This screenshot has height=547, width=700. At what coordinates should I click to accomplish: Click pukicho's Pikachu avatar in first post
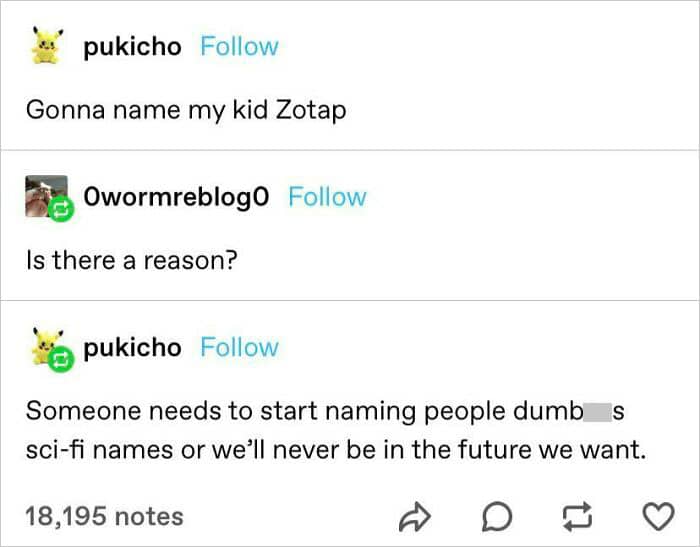coord(47,45)
